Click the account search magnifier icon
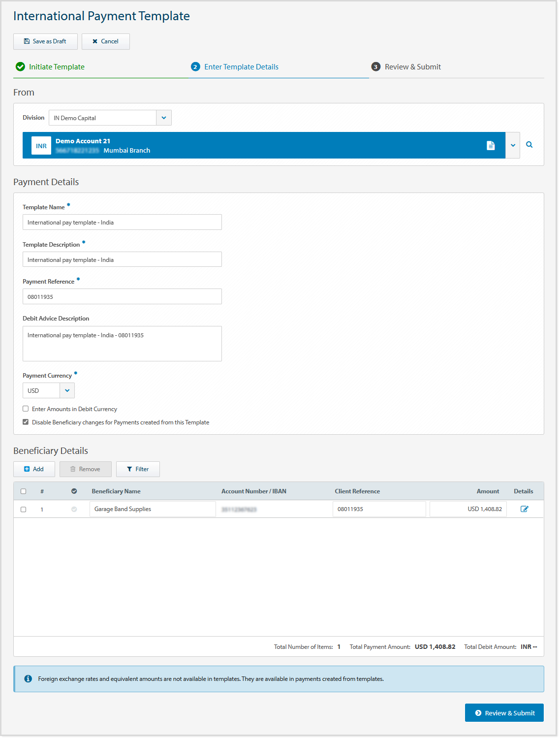 click(529, 145)
